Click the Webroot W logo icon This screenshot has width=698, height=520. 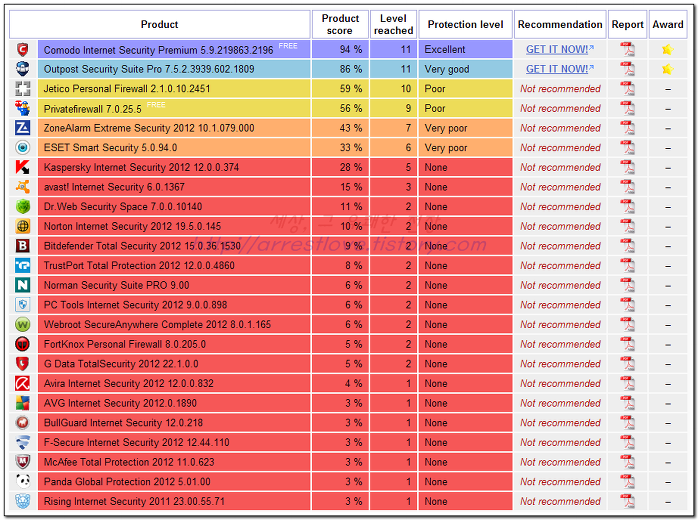(x=23, y=325)
